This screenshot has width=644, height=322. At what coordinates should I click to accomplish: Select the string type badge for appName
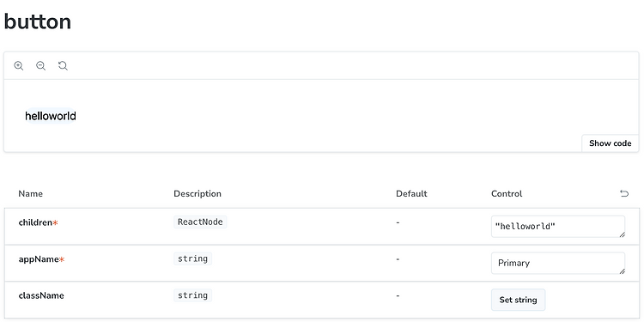192,258
